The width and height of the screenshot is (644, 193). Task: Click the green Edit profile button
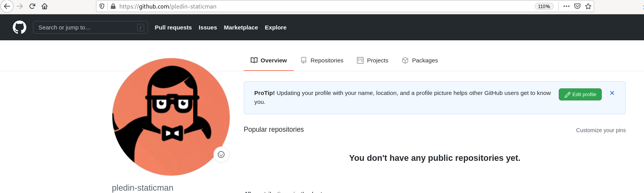580,95
